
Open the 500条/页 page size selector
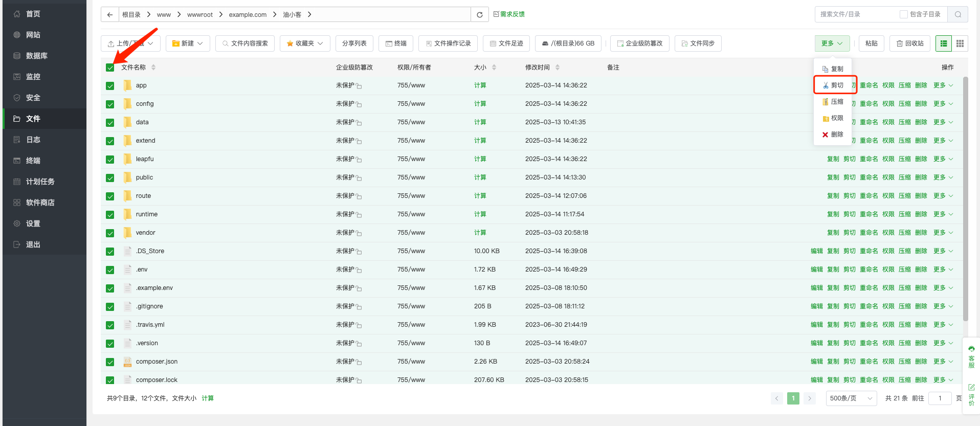pos(851,398)
